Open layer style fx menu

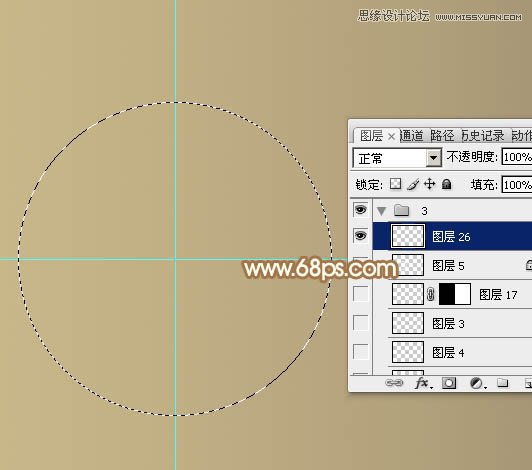(423, 383)
